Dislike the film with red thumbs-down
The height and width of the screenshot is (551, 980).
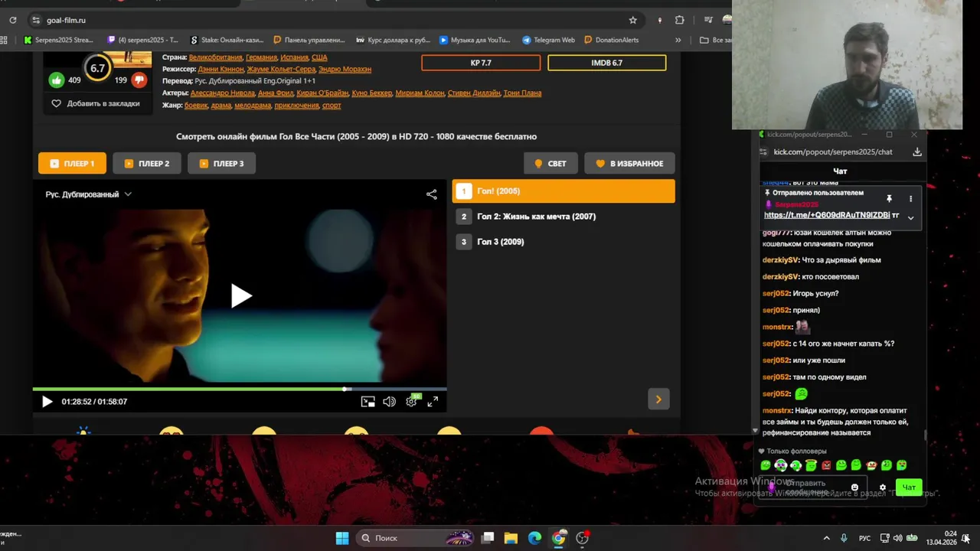click(x=139, y=80)
